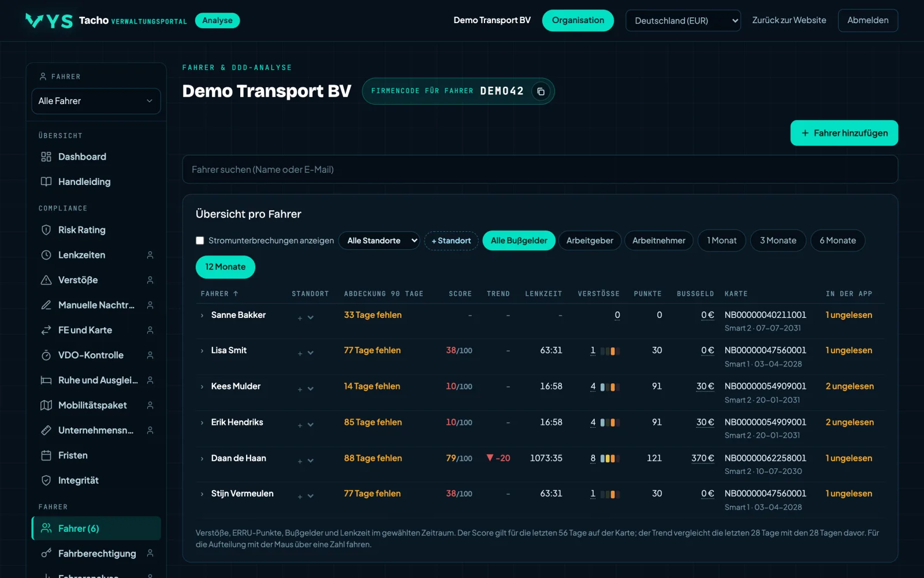
Task: Open Manuelle Nachträge in the sidebar
Action: 96,305
